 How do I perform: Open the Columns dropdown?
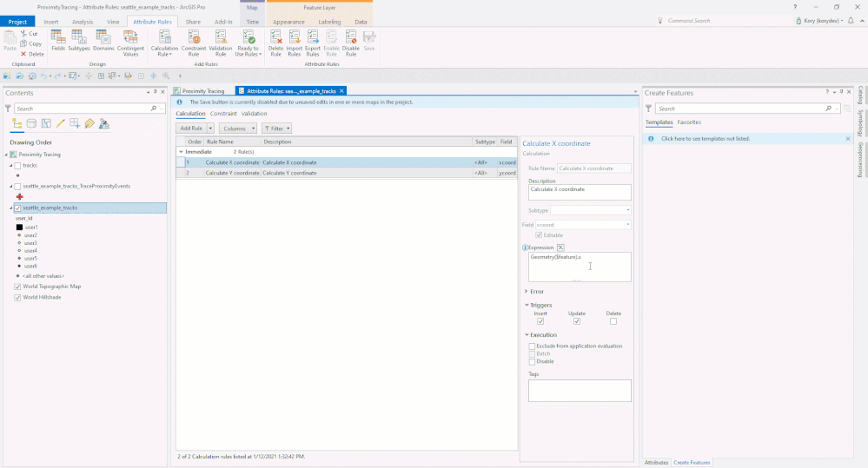238,129
